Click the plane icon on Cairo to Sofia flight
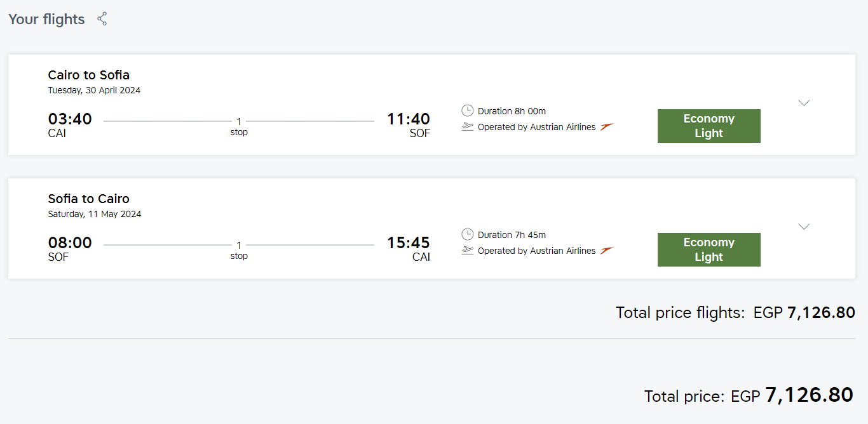This screenshot has width=868, height=424. (468, 127)
